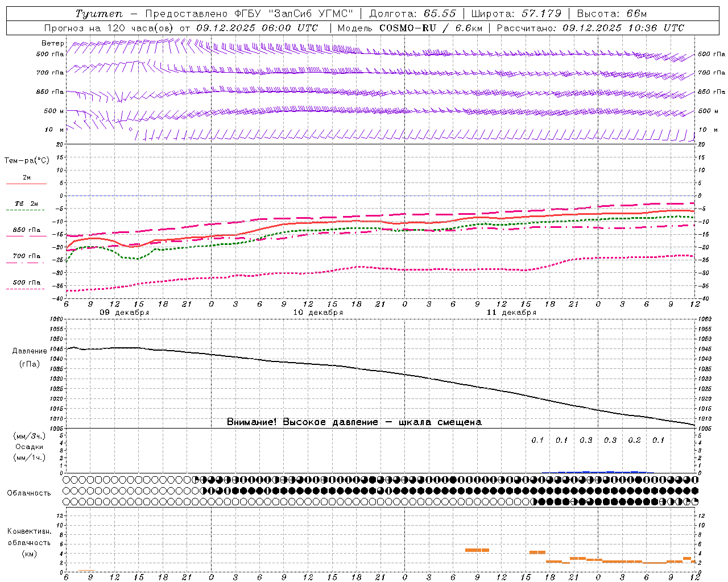Click 'Рассчитано: 09.12.2025 10:36 UTC' timestamp
The height and width of the screenshot is (582, 728).
(x=590, y=28)
